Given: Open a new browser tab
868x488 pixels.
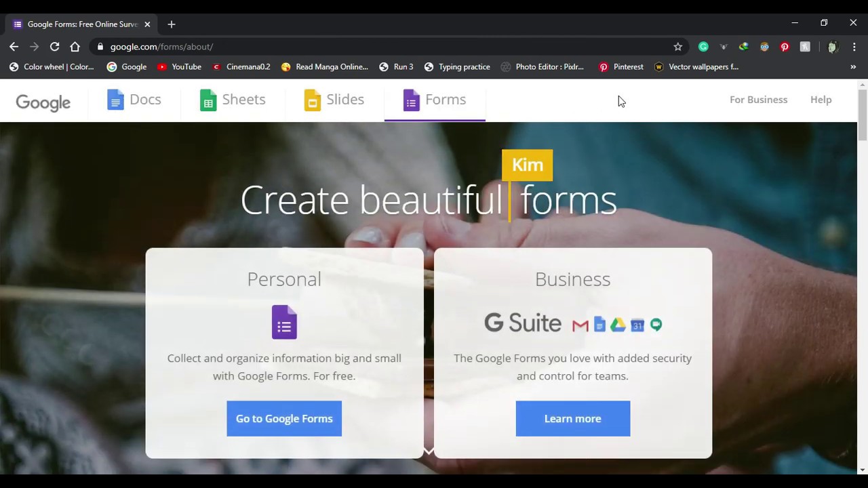Looking at the screenshot, I should (x=172, y=24).
